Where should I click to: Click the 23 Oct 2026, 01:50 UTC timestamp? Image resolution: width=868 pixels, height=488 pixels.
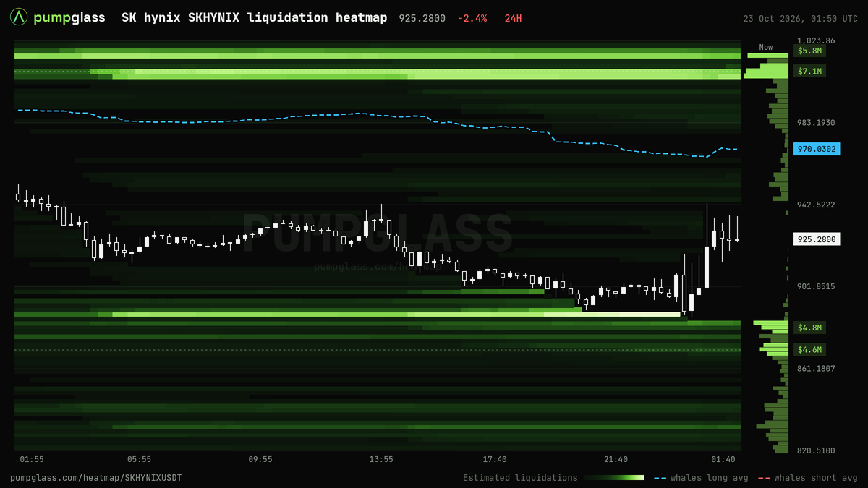click(800, 18)
